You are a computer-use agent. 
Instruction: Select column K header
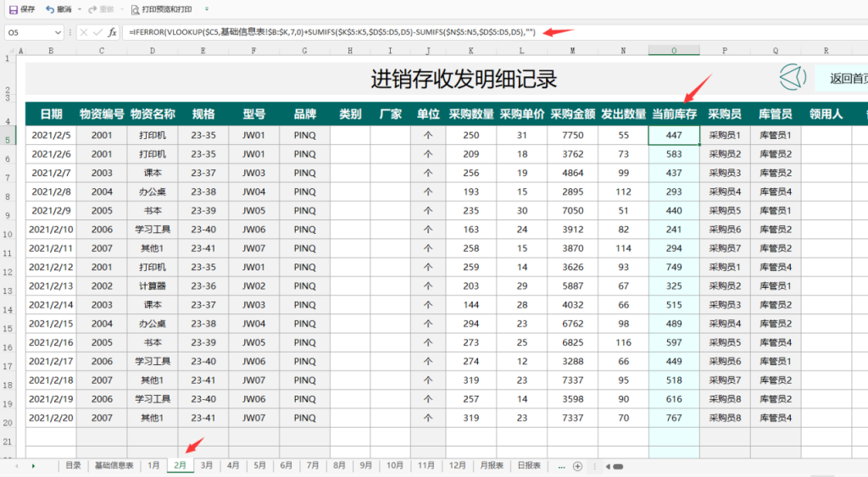tap(471, 50)
